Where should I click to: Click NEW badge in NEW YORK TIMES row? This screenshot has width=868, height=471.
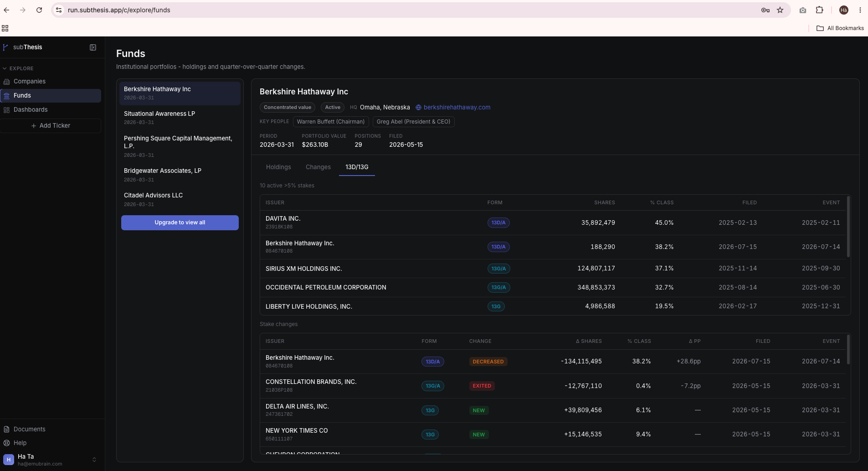coord(478,435)
